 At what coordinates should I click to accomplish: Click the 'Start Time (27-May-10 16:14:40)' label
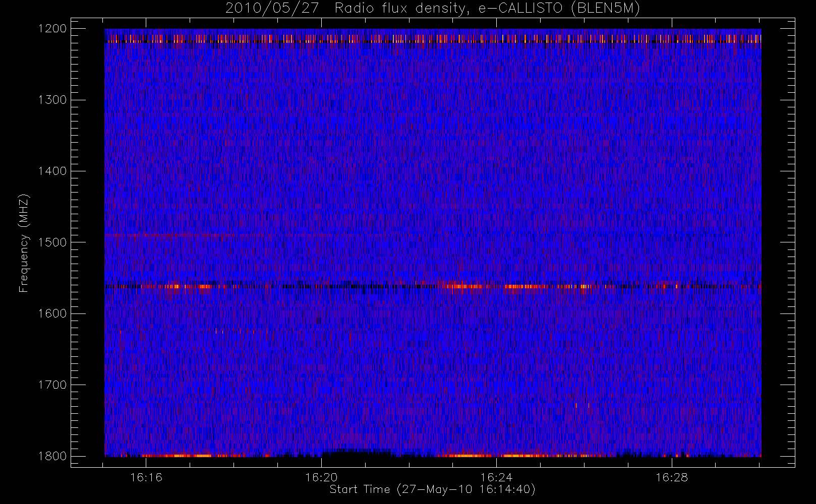point(432,489)
